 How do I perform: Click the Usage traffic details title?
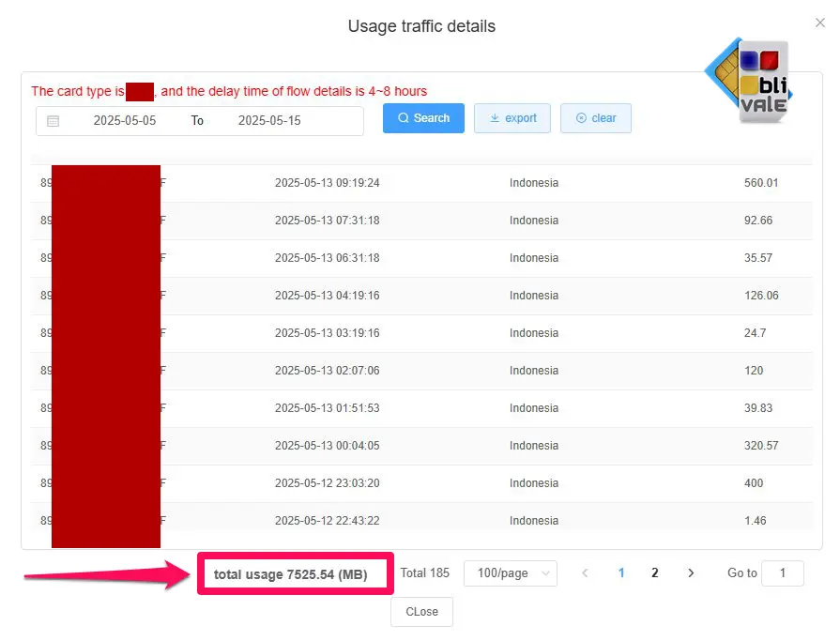[421, 25]
